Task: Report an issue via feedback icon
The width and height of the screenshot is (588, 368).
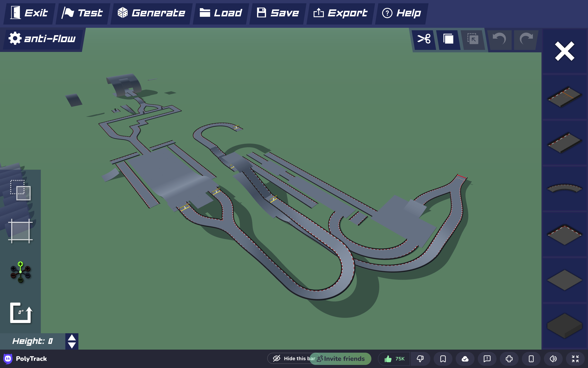Action: click(x=487, y=359)
